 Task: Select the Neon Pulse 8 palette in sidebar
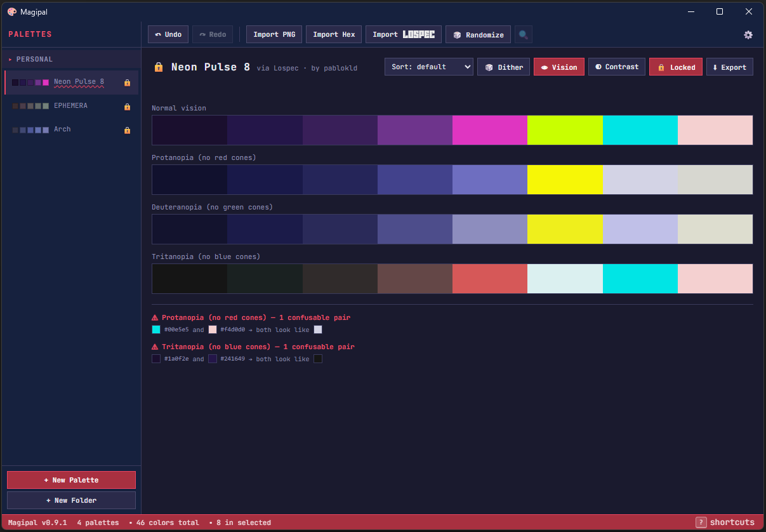71,82
